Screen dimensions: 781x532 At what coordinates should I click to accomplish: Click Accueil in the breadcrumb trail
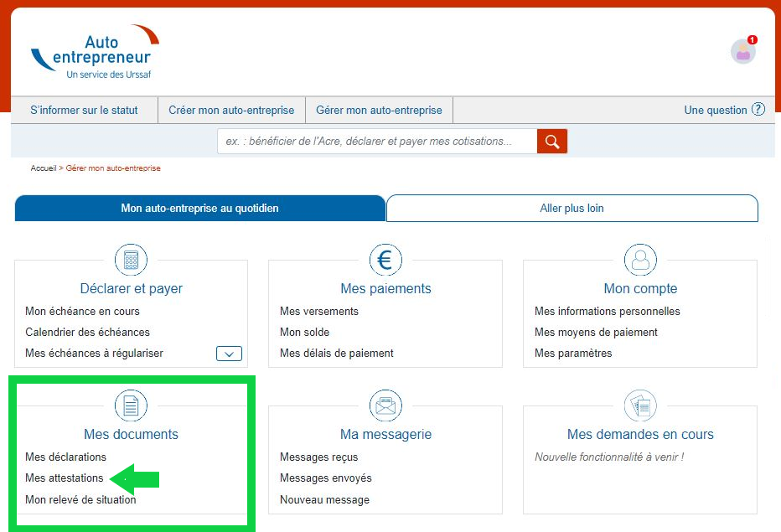(44, 168)
